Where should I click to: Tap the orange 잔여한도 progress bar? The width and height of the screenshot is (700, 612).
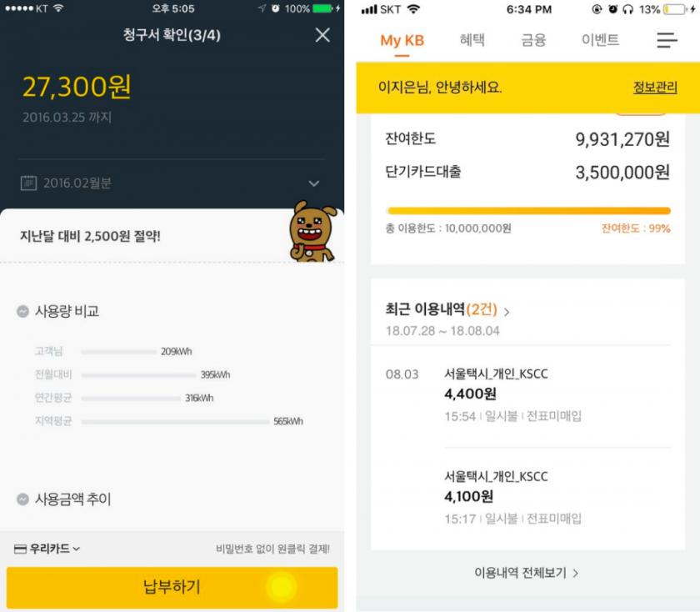click(529, 211)
